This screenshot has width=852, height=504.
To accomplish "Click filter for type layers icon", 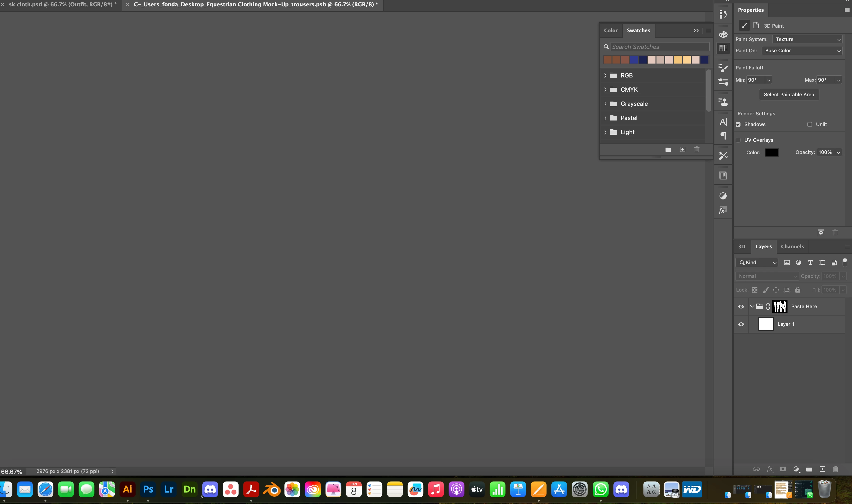I will (810, 263).
